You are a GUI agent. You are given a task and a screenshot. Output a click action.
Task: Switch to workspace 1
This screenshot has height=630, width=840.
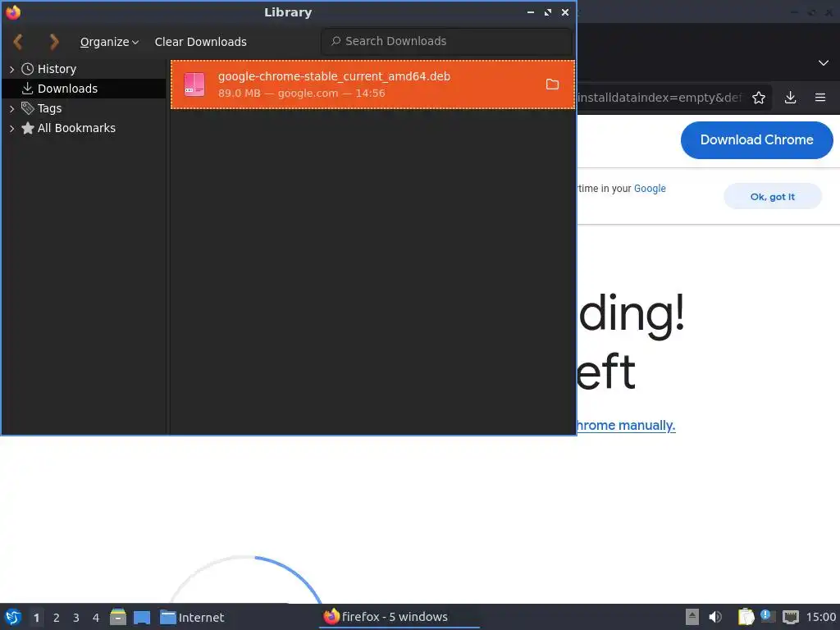click(36, 618)
